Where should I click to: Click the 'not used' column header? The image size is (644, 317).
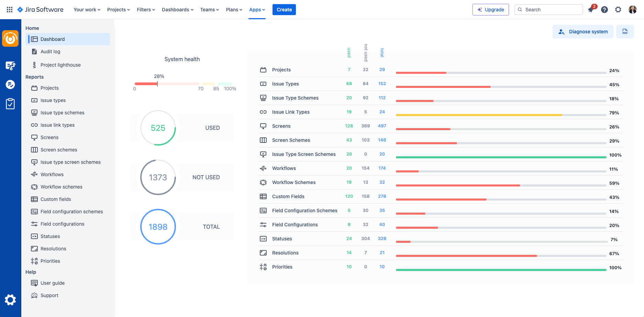(366, 53)
